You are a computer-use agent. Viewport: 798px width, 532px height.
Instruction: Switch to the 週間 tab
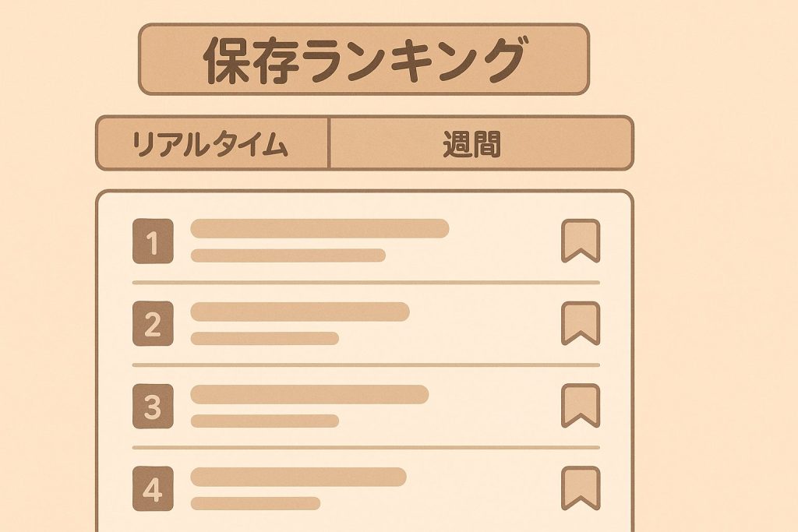tap(481, 143)
